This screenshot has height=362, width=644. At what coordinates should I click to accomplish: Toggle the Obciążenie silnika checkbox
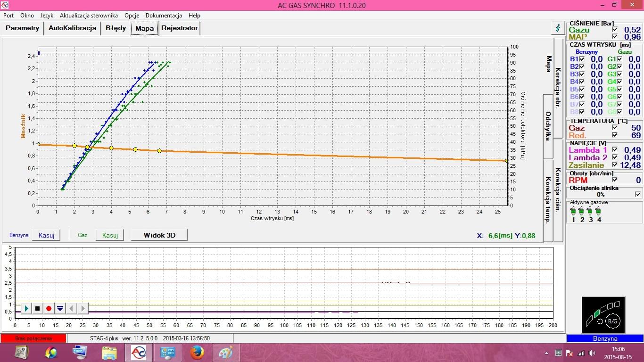638,194
